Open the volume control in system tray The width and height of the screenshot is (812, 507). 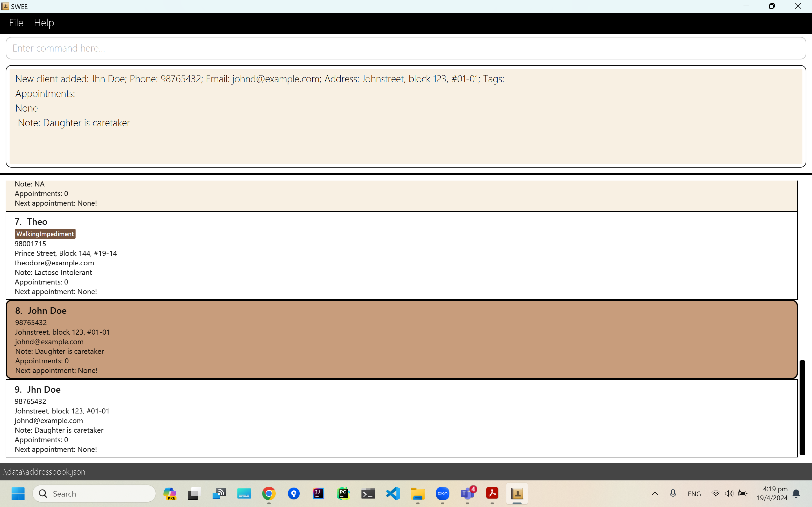[x=729, y=493]
